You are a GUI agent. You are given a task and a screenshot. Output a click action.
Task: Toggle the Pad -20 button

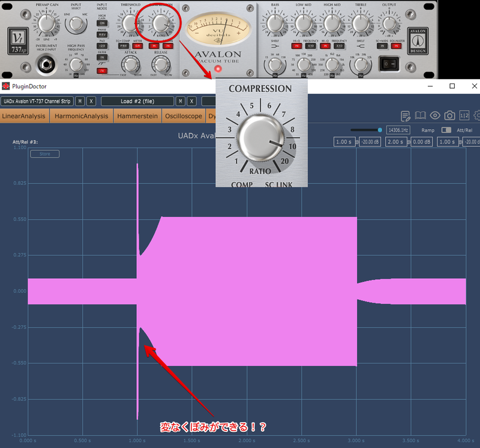(102, 46)
